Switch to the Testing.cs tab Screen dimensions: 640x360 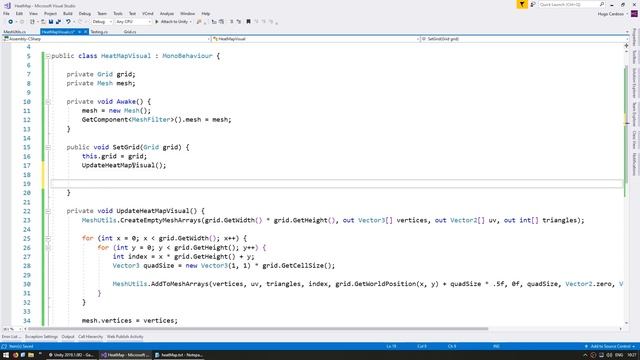pos(99,31)
